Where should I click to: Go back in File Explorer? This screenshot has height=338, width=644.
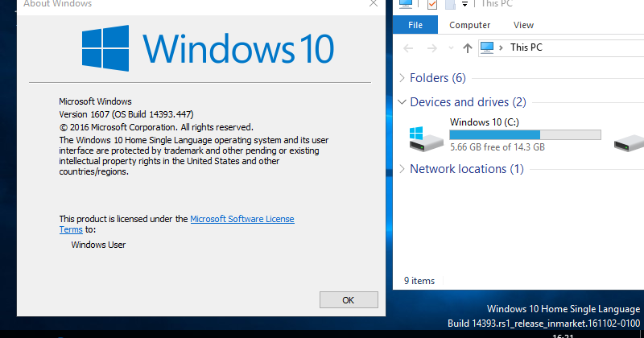click(408, 48)
